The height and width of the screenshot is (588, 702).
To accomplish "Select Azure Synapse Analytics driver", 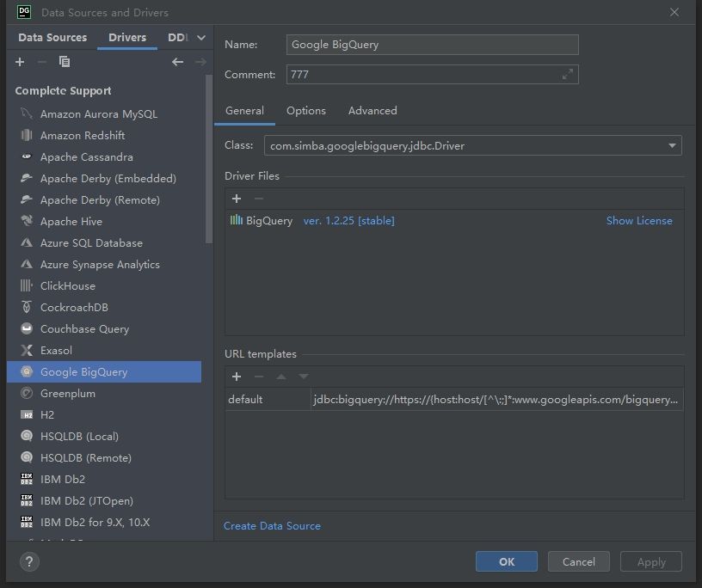I will (104, 264).
